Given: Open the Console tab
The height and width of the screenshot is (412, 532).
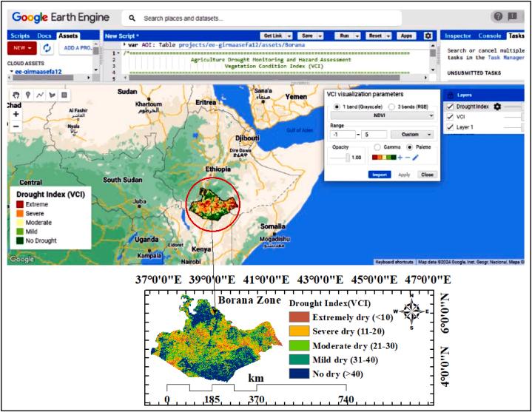Looking at the screenshot, I should coord(489,36).
